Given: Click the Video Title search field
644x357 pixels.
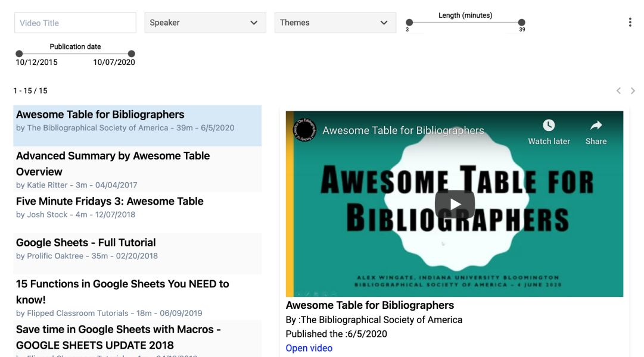Looking at the screenshot, I should tap(76, 23).
